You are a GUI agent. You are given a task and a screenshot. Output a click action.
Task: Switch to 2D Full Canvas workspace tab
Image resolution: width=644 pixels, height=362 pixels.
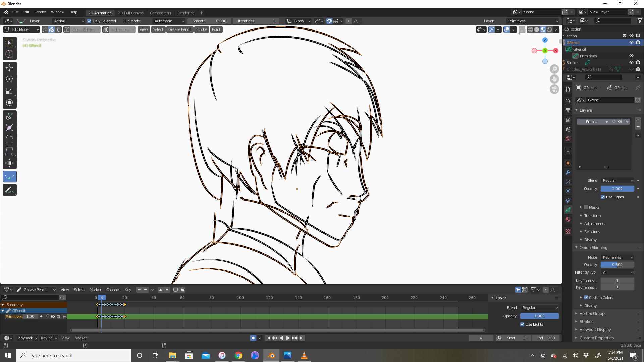tap(130, 13)
